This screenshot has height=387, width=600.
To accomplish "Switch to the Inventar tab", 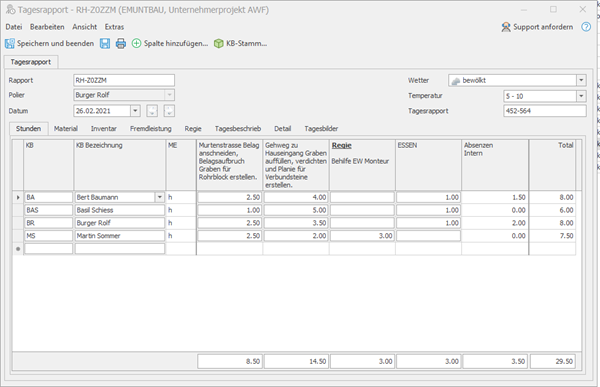I will click(104, 129).
